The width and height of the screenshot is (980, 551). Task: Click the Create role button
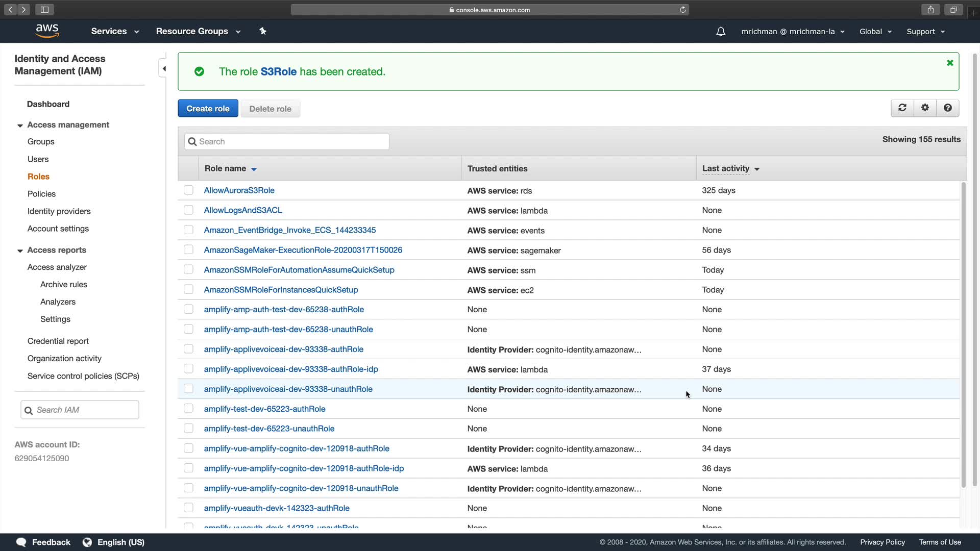tap(208, 109)
